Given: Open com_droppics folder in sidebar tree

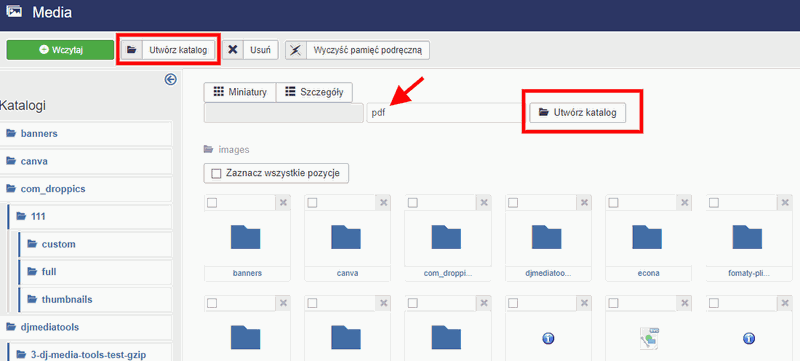Looking at the screenshot, I should pos(86,189).
